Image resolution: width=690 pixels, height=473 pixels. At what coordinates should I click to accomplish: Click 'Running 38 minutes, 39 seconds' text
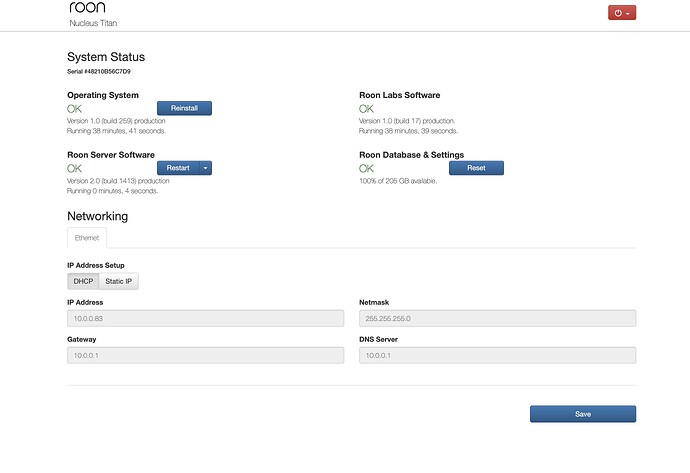[x=408, y=131]
